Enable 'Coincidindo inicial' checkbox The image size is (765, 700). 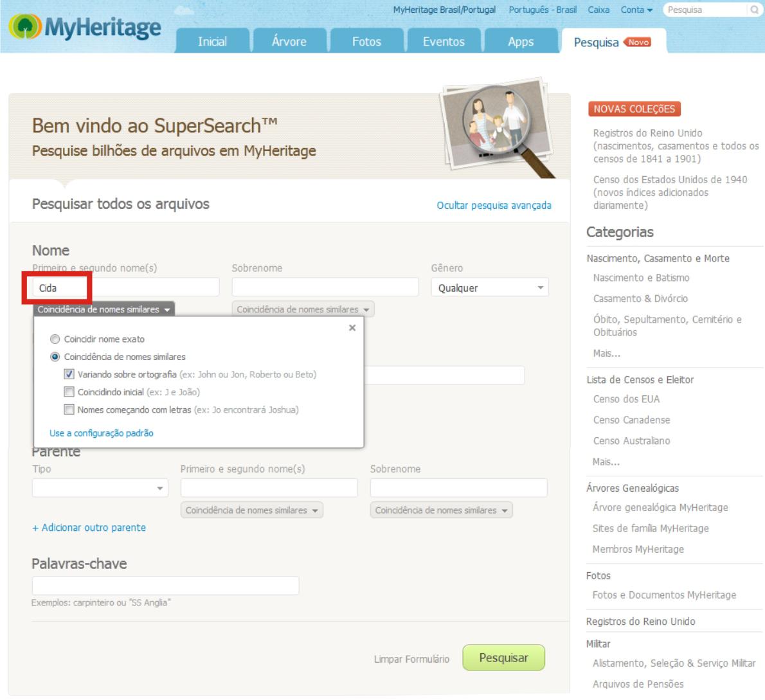point(69,391)
